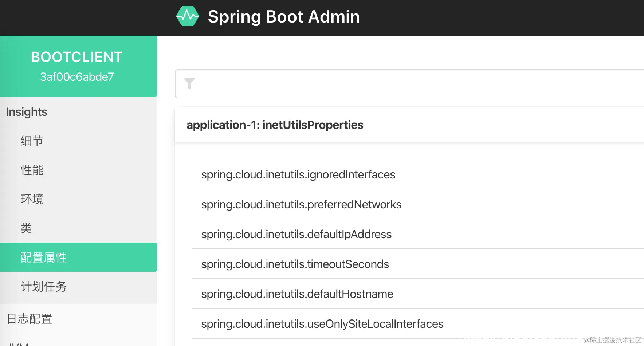Screen dimensions: 644x346
Task: Click the funnel filter icon
Action: 189,84
